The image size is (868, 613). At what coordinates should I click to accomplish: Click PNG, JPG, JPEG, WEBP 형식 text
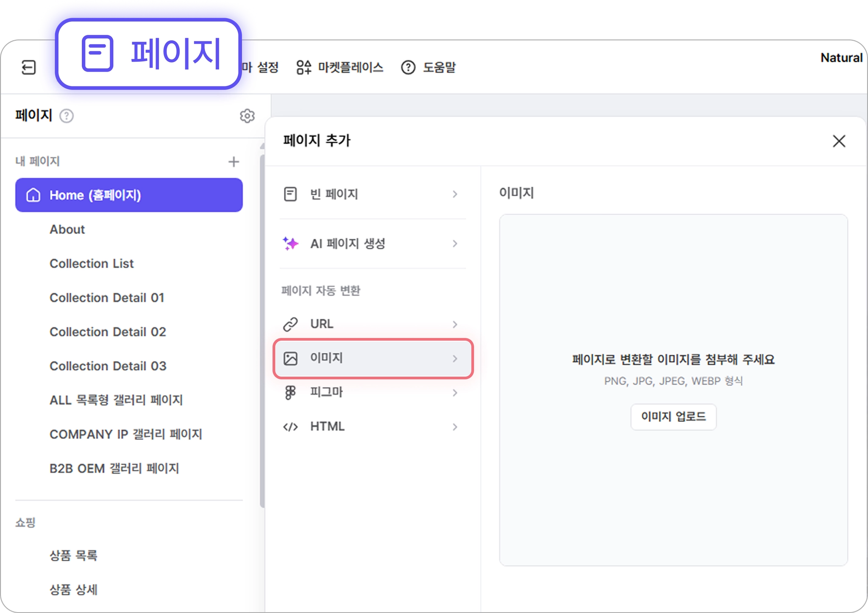click(x=673, y=381)
